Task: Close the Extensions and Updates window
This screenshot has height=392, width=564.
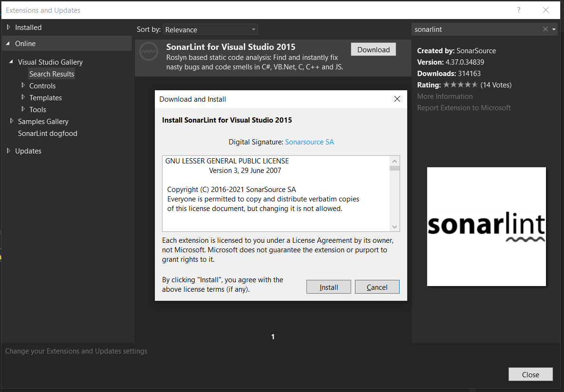Action: (545, 10)
